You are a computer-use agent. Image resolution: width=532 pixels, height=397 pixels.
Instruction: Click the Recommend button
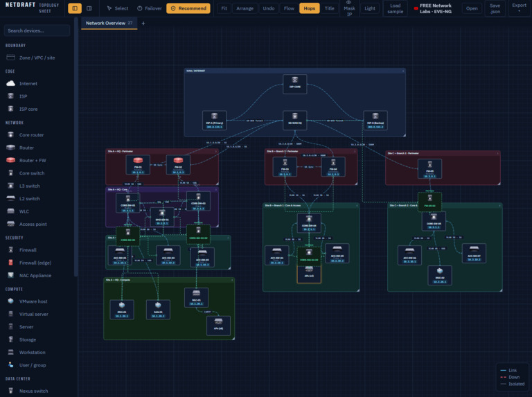coord(188,8)
